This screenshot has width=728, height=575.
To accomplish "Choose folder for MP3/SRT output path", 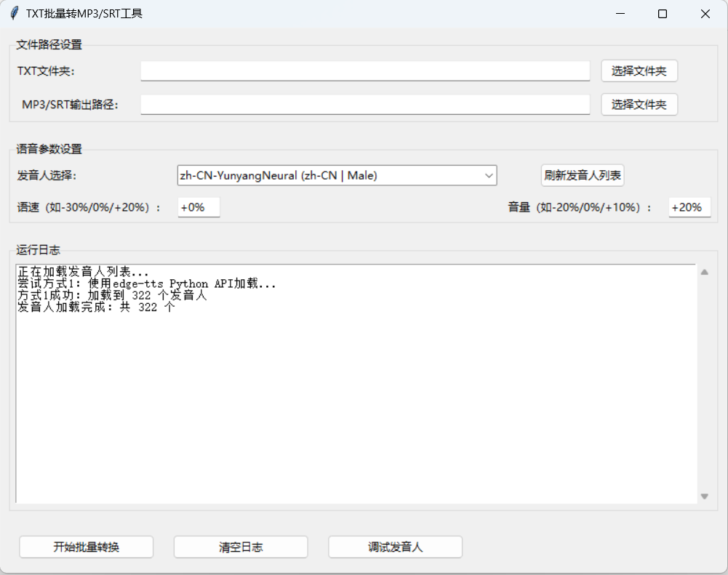I will (639, 105).
